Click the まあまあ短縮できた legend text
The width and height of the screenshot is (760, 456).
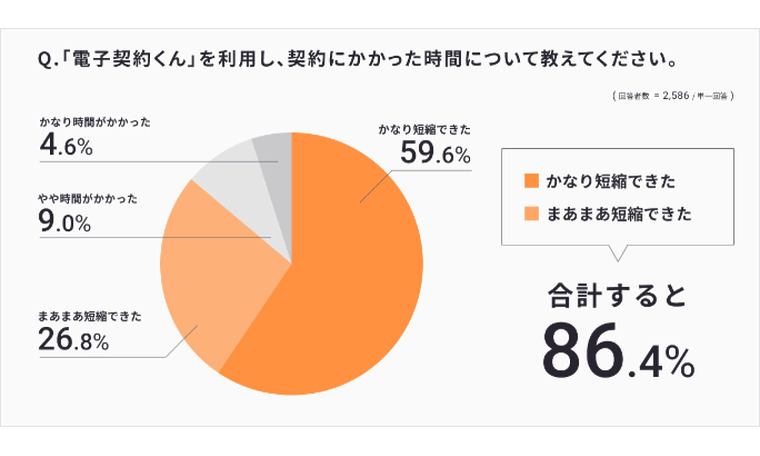619,214
